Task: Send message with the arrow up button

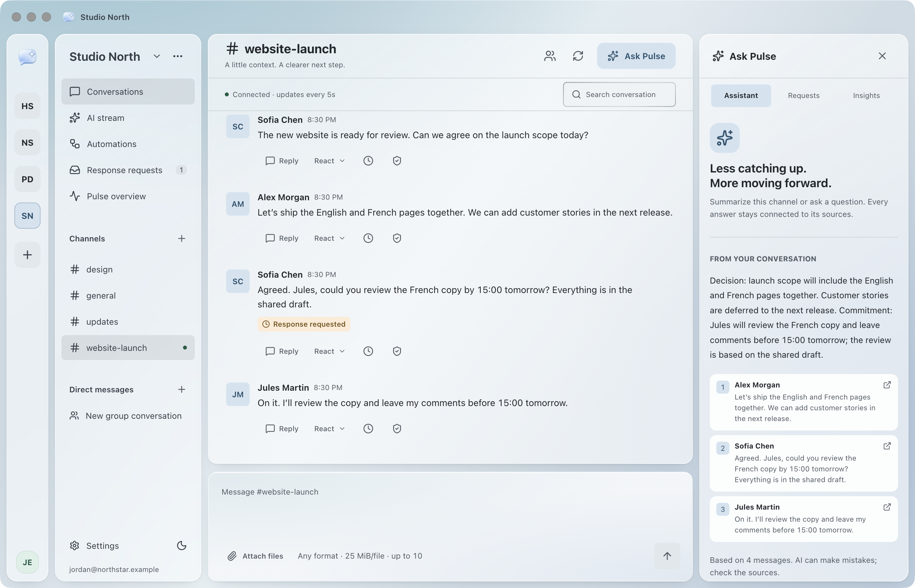Action: pos(667,556)
